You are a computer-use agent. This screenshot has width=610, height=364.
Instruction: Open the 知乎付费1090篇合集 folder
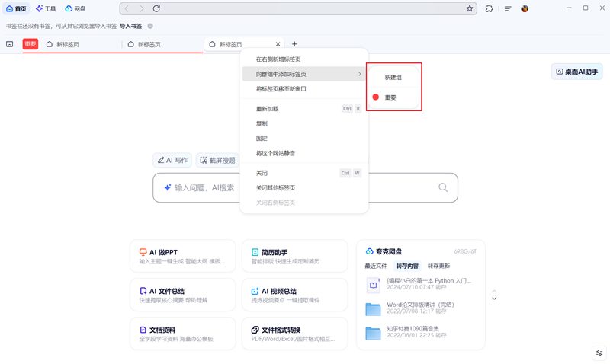click(406, 332)
